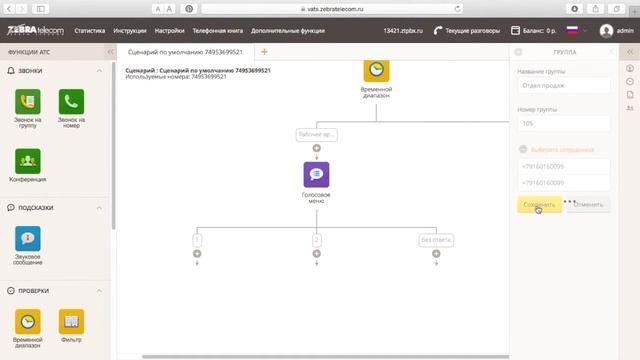This screenshot has width=640, height=360.
Task: Click the Номер группы input field
Action: tap(564, 123)
